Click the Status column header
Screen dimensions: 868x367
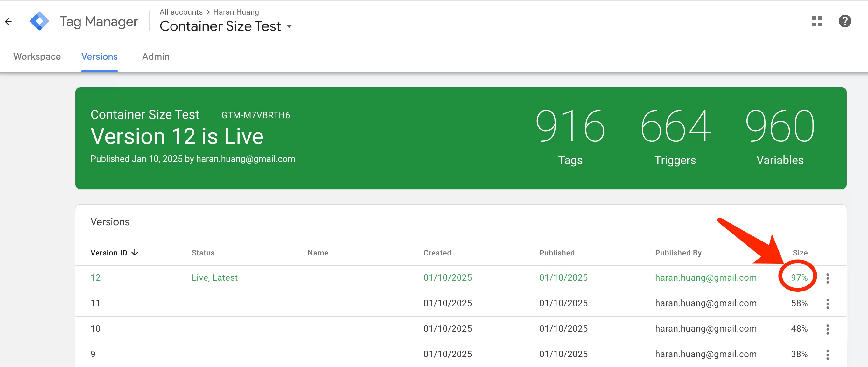pos(203,253)
